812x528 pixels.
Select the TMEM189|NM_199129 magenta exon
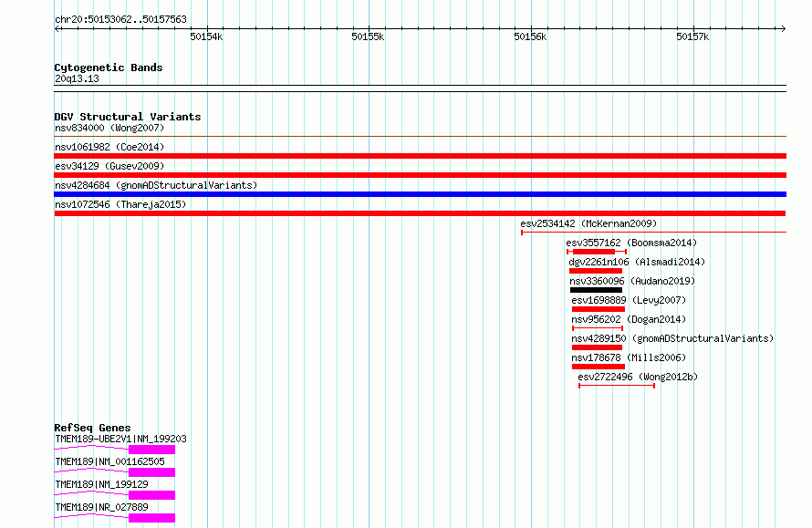(x=151, y=495)
